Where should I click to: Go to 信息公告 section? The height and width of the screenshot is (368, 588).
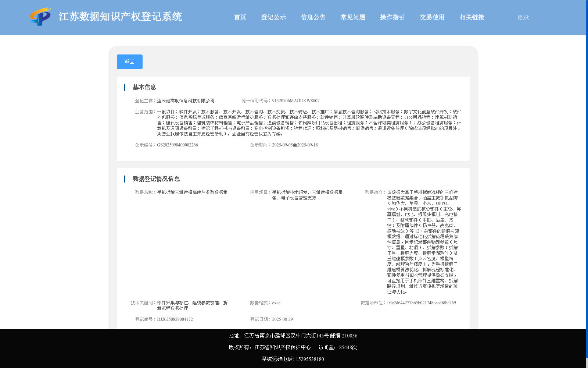click(x=313, y=17)
